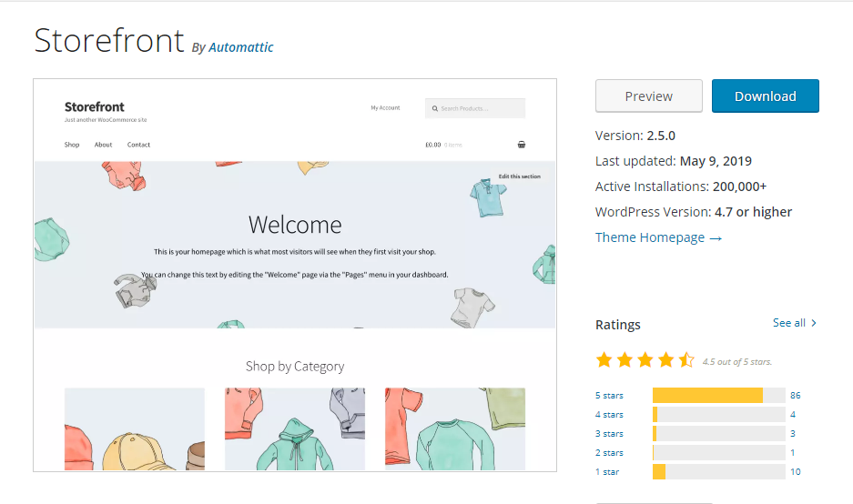853x504 pixels.
Task: Click About in the preview menu
Action: pos(104,145)
